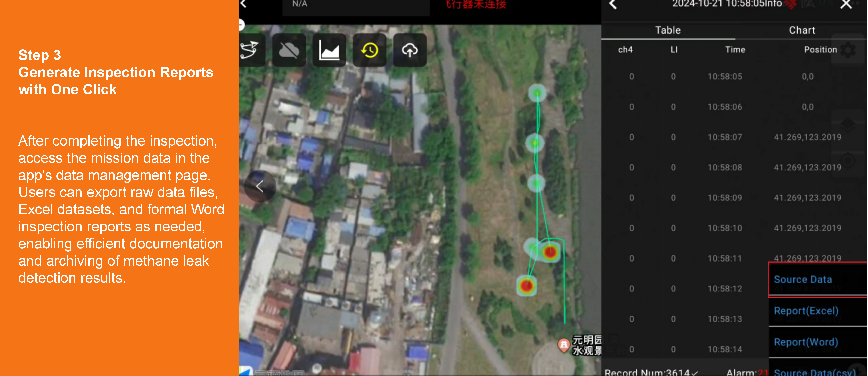The image size is (868, 376).
Task: Switch to the Chart tab
Action: [802, 30]
